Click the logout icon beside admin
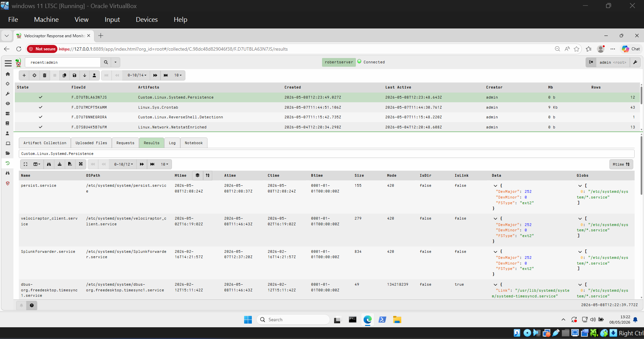This screenshot has width=644, height=339. [x=591, y=62]
